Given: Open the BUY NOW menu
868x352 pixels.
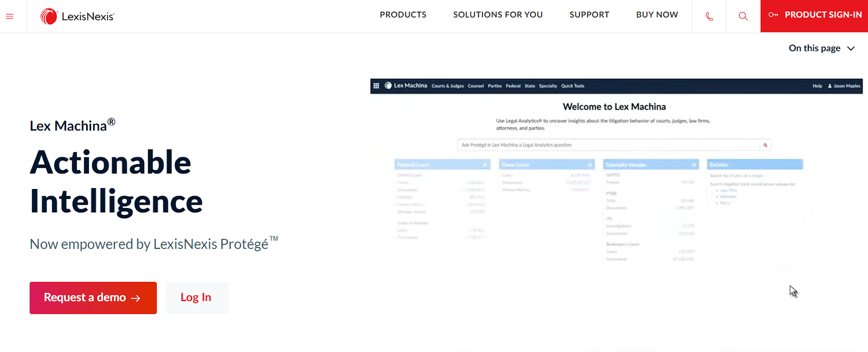Looking at the screenshot, I should point(657,15).
